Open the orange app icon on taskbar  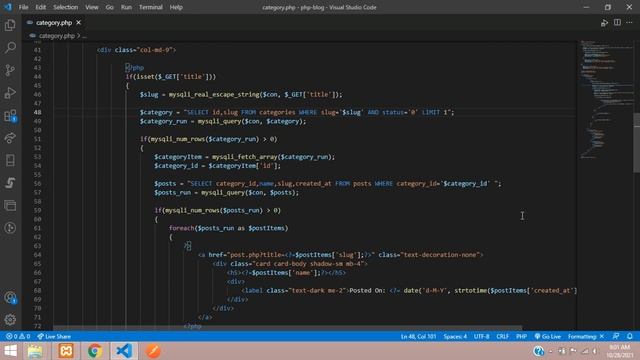(x=153, y=351)
